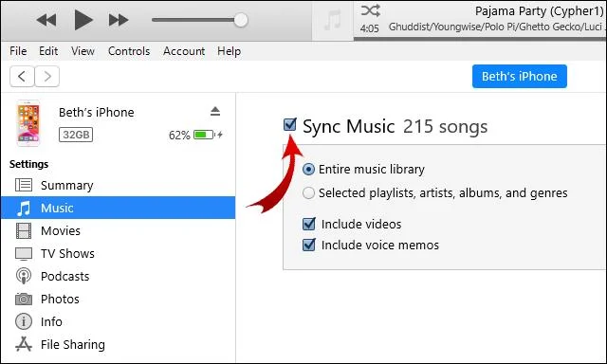Toggle the Include videos checkbox

coord(309,224)
